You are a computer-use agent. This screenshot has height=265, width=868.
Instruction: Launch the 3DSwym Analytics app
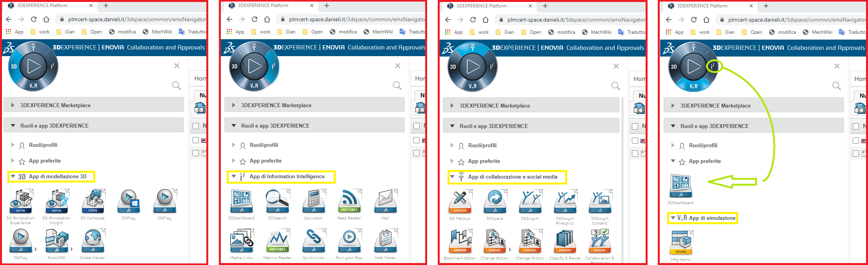click(565, 202)
